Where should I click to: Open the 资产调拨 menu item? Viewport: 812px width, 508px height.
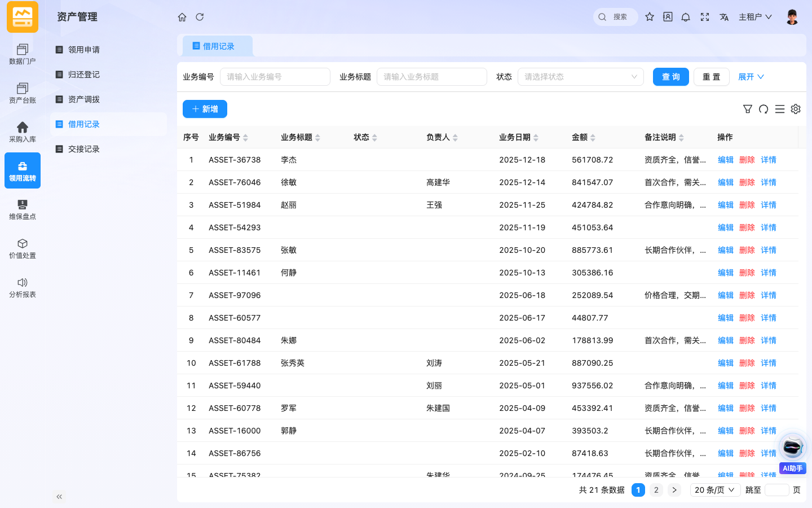click(108, 99)
